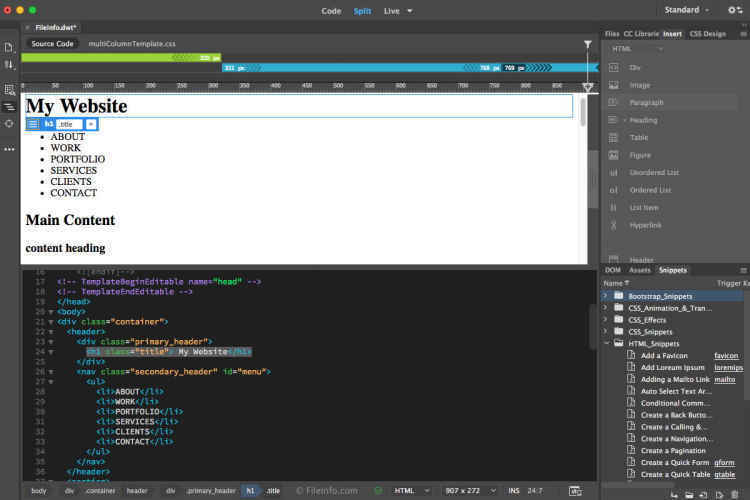Screen dimensions: 750x500
Task: Insert an Image from the Insert panel
Action: tap(639, 85)
